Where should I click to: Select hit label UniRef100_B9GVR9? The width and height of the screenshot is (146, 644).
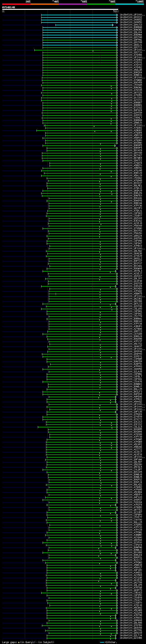(x=131, y=82)
